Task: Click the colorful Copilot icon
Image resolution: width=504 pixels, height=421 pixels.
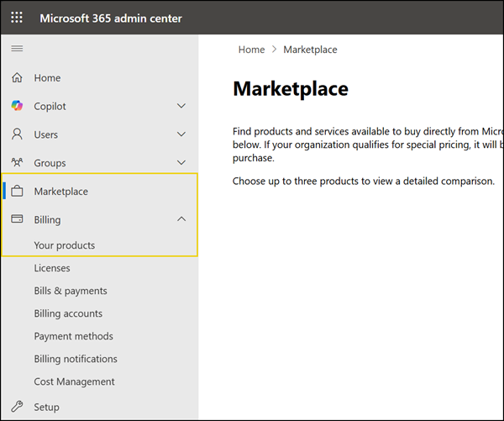Action: tap(17, 107)
